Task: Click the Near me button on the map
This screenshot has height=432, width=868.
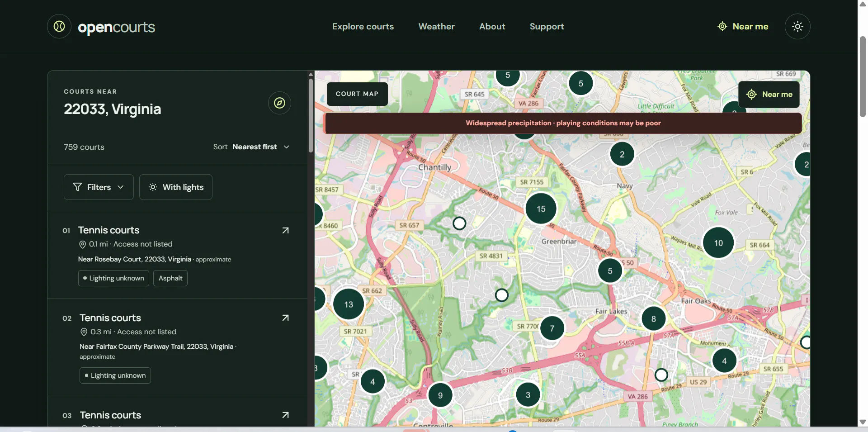Action: (x=769, y=94)
